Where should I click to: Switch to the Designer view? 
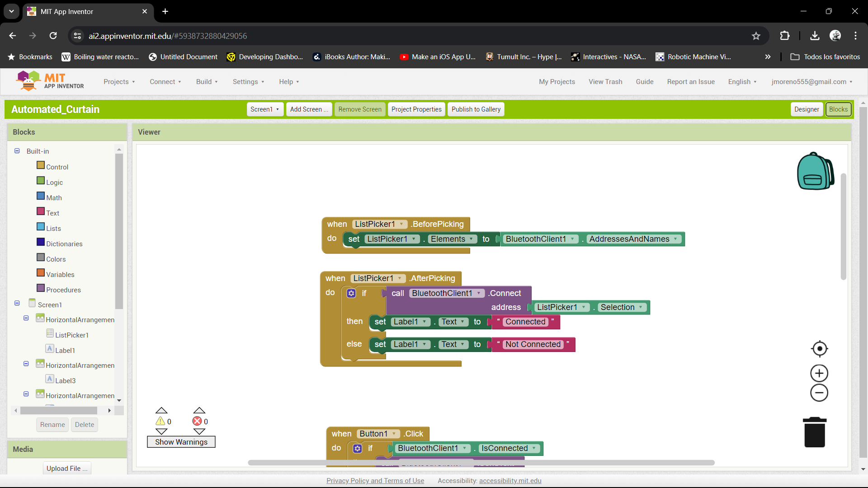[807, 109]
